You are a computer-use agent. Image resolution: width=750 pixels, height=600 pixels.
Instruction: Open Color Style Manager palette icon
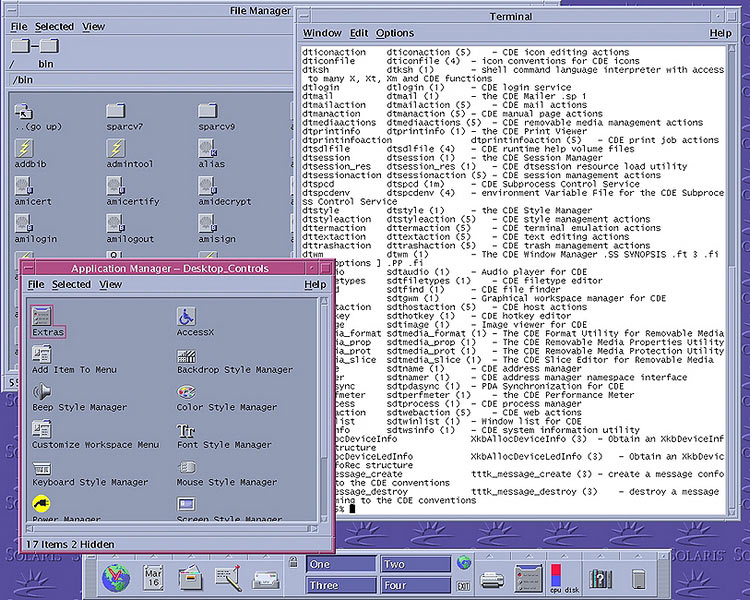pyautogui.click(x=187, y=391)
